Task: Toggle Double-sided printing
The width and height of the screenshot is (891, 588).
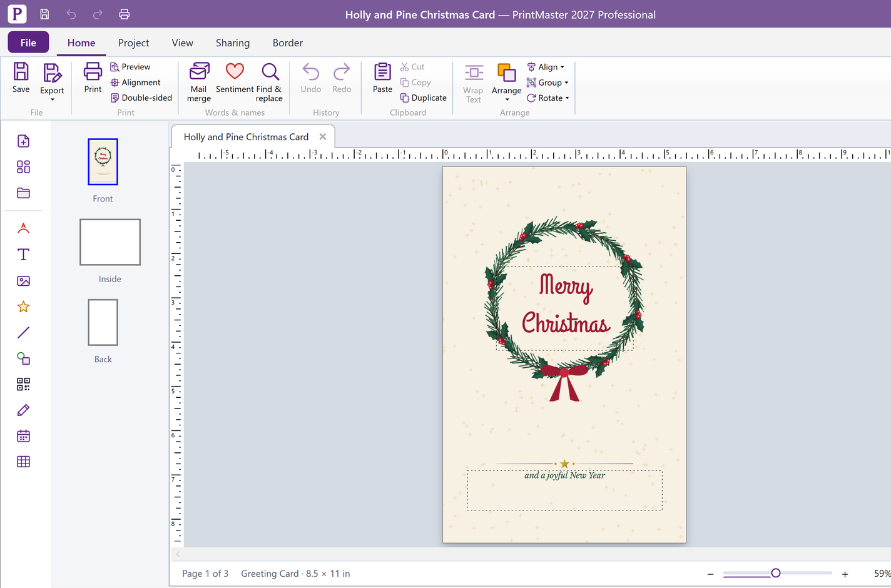Action: pyautogui.click(x=141, y=98)
